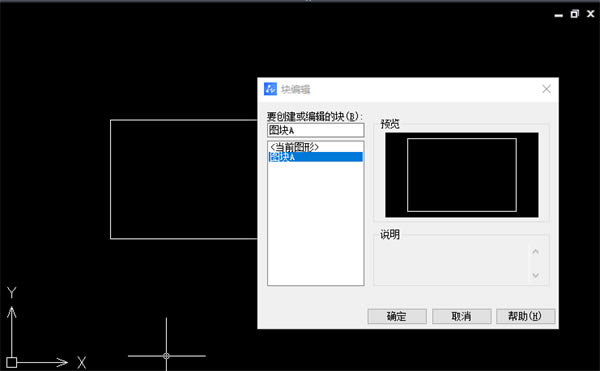Minimize the drawing window
600x371 pixels.
(x=559, y=15)
